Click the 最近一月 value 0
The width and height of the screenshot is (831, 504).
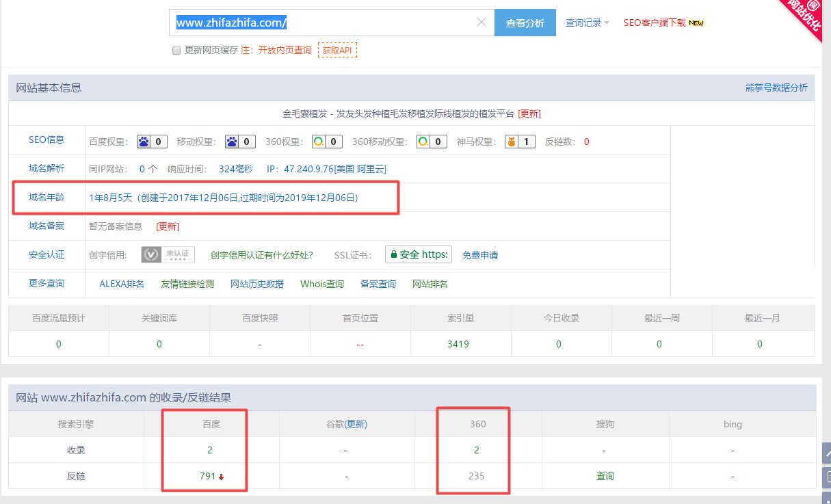tap(760, 344)
